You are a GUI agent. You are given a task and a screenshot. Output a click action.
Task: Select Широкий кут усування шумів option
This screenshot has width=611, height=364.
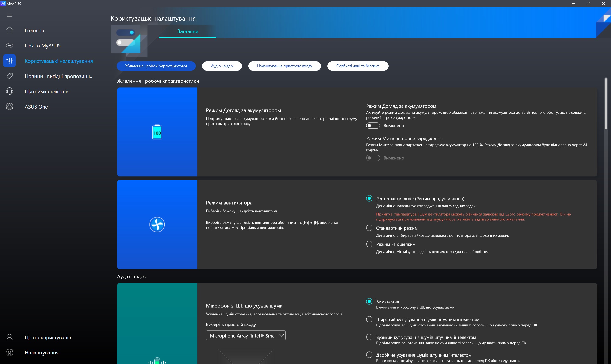pos(369,319)
